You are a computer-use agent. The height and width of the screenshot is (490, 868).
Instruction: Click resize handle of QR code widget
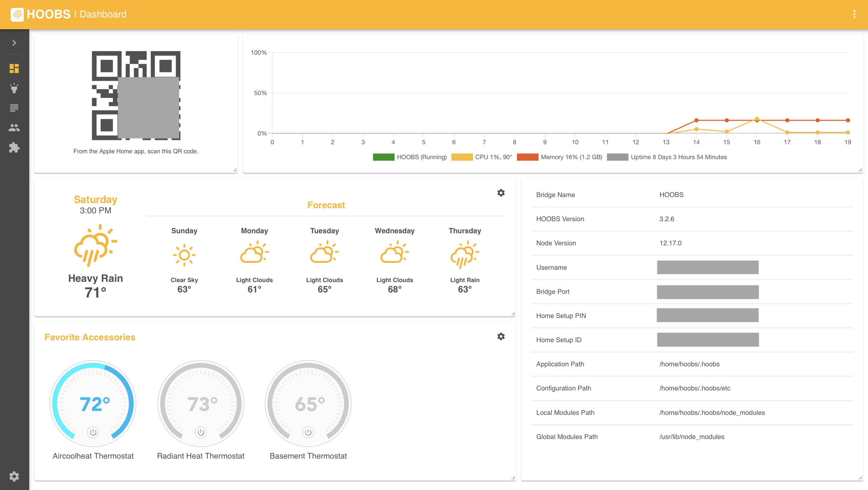point(235,170)
